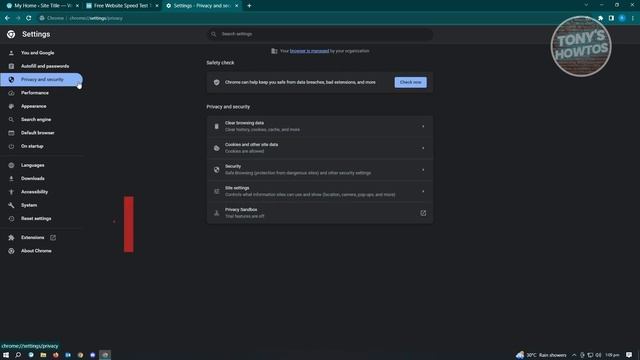
Task: Click the weather Rain showers widget
Action: 542,355
